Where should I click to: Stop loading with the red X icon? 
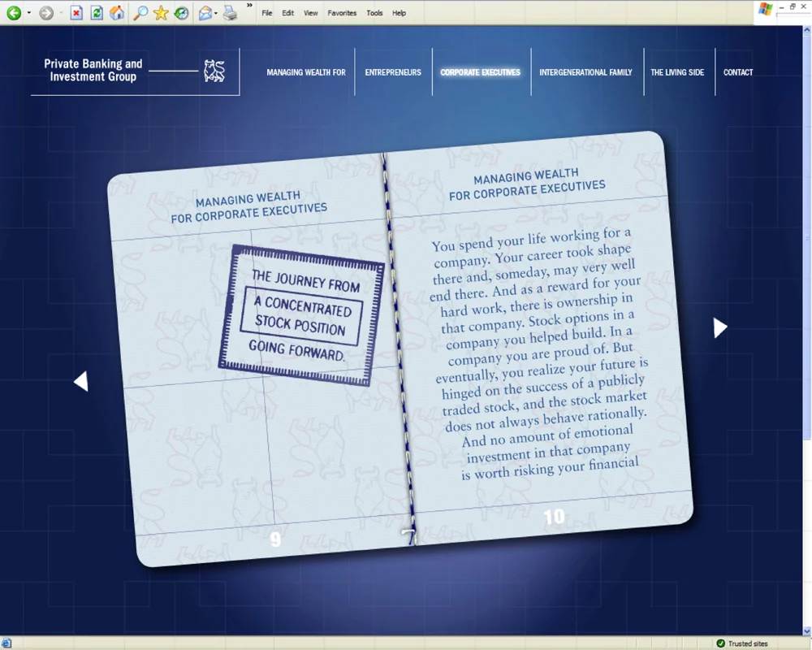point(76,13)
